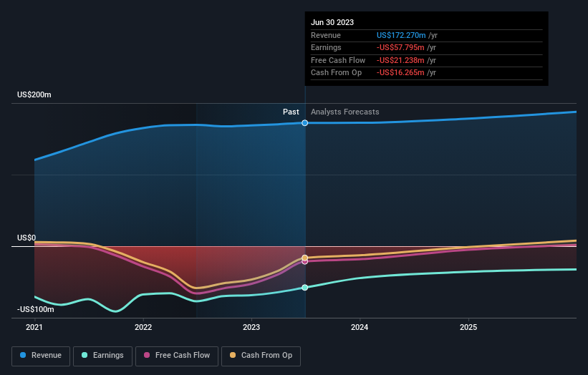
Task: Click the Past label on the chart
Action: [291, 112]
